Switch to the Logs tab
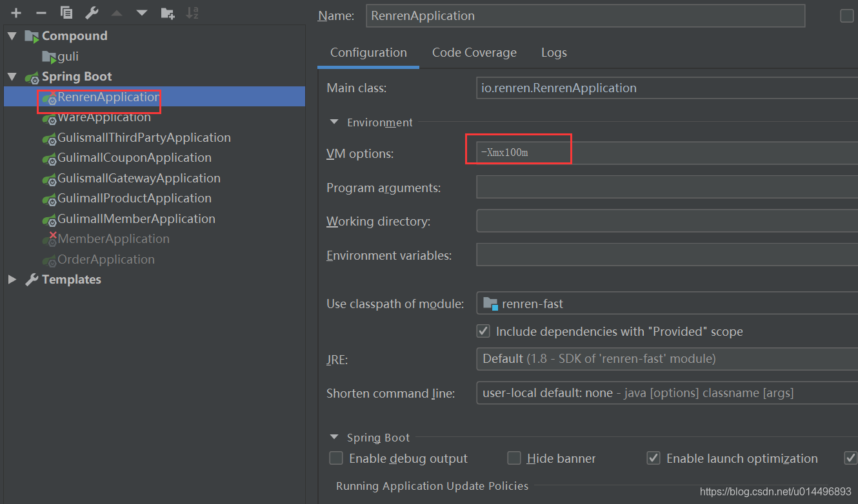The height and width of the screenshot is (504, 858). click(x=554, y=53)
